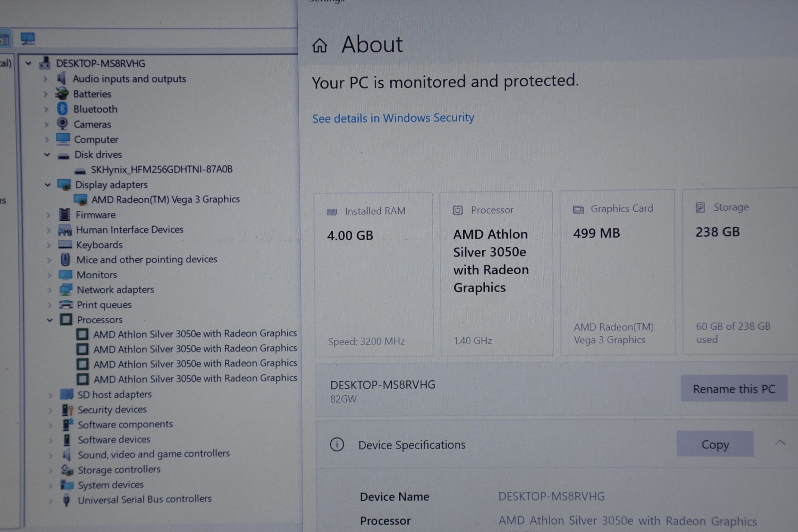The width and height of the screenshot is (798, 532).
Task: Click the System devices folder icon
Action: tap(67, 485)
